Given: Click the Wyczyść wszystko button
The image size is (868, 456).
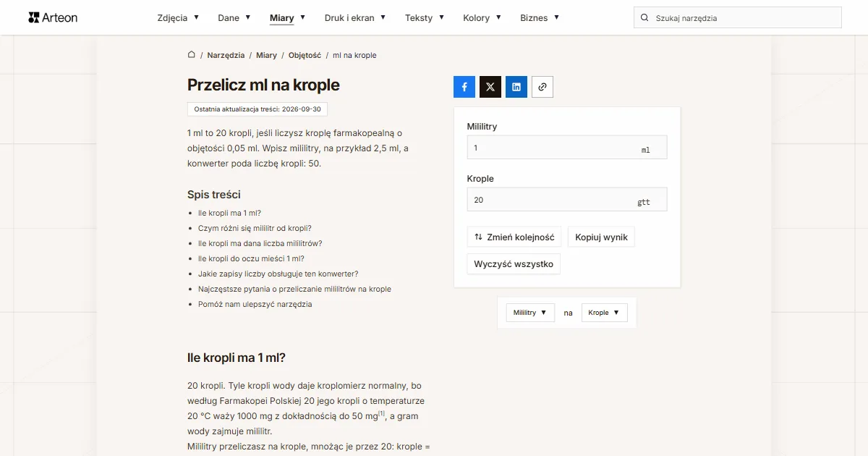Looking at the screenshot, I should tap(514, 264).
